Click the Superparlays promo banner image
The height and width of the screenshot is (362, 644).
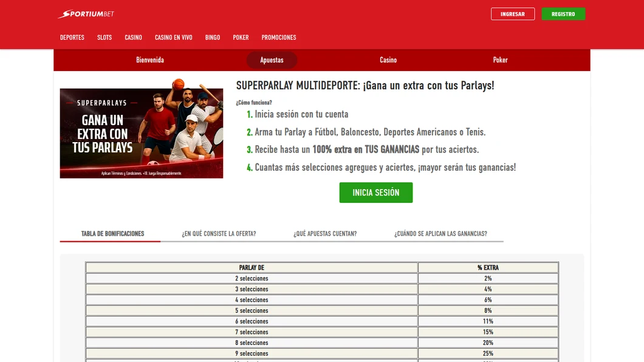[x=142, y=129]
